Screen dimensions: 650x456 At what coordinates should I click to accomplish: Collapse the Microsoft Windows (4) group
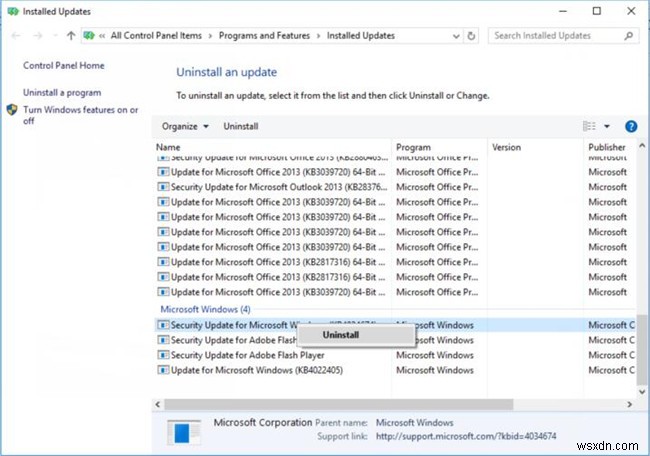(205, 309)
